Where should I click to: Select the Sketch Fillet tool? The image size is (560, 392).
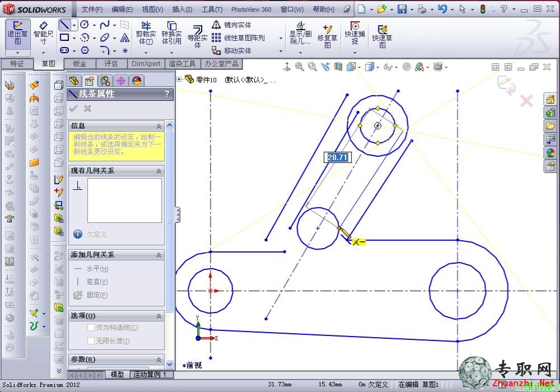[x=105, y=50]
